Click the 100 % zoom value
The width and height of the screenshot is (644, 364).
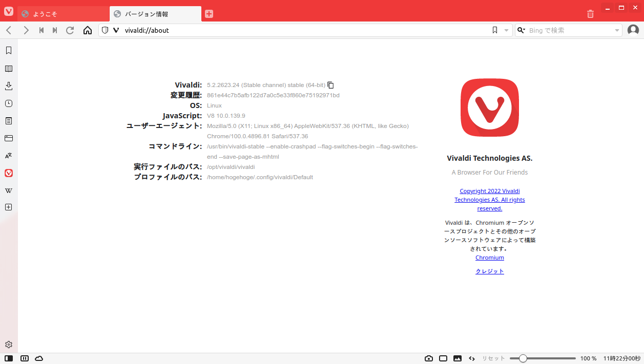click(588, 358)
